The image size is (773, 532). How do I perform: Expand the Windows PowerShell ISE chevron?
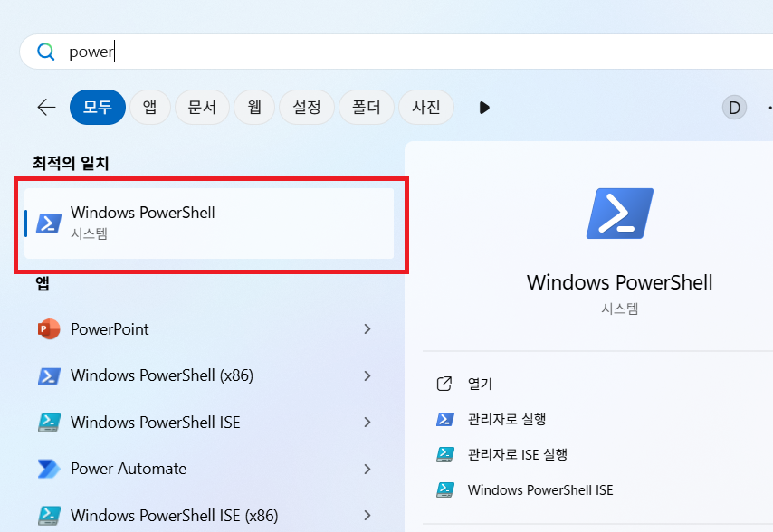(x=367, y=423)
